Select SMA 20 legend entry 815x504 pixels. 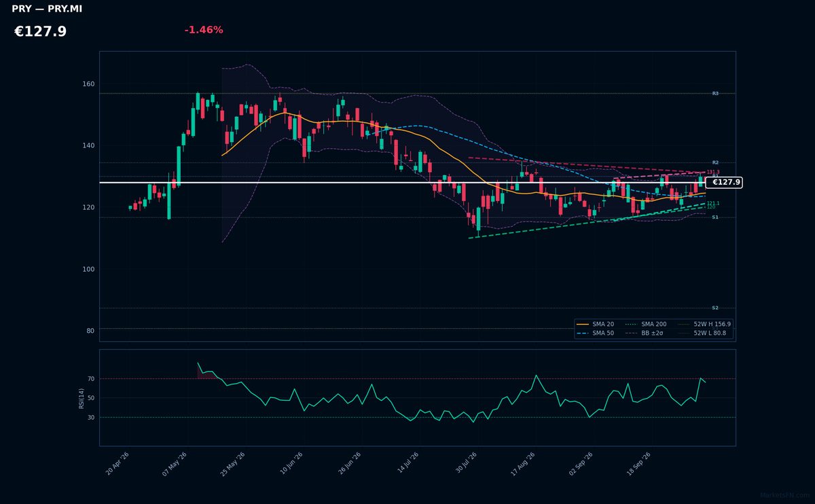pyautogui.click(x=596, y=325)
